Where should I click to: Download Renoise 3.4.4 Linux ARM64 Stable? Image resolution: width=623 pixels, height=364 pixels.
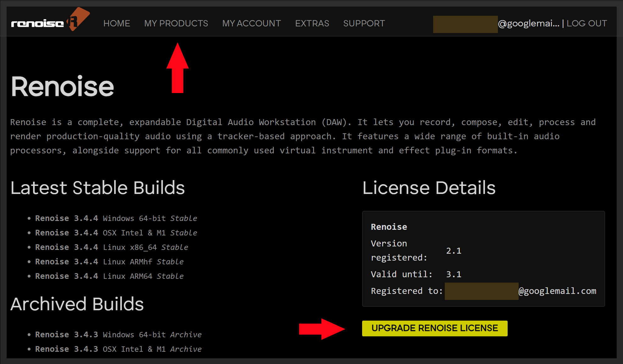click(x=109, y=276)
